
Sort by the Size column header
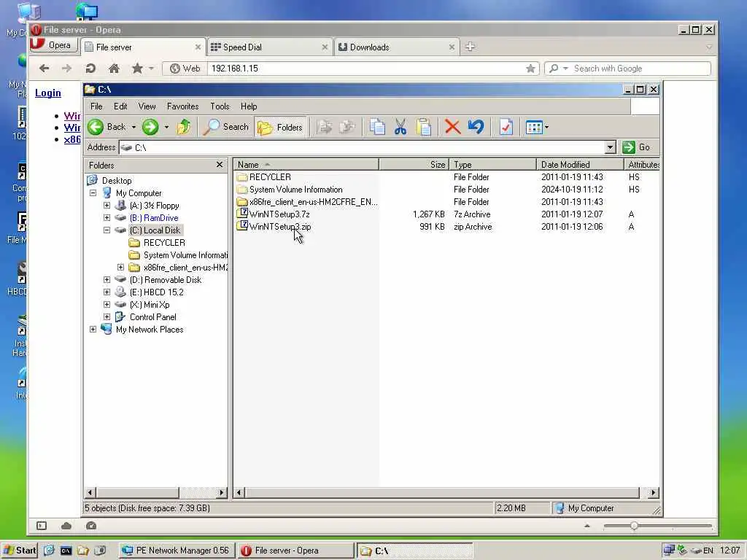pos(414,165)
